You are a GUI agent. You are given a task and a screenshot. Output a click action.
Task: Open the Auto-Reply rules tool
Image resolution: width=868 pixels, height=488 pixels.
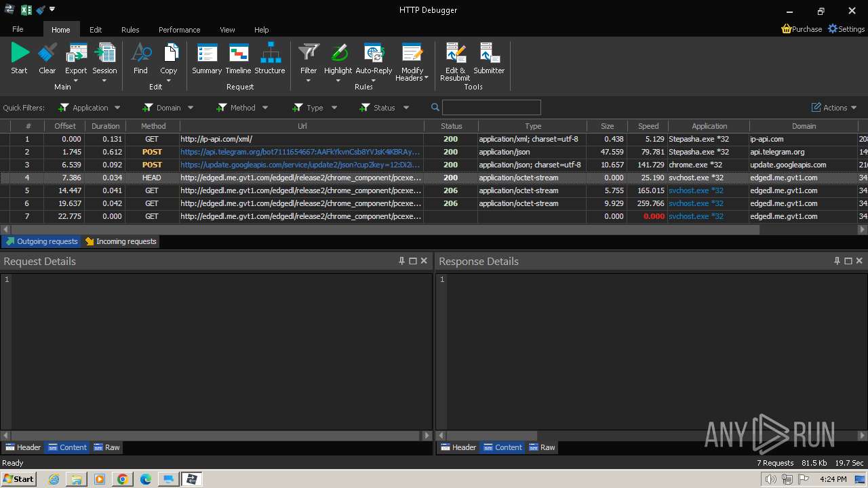374,53
